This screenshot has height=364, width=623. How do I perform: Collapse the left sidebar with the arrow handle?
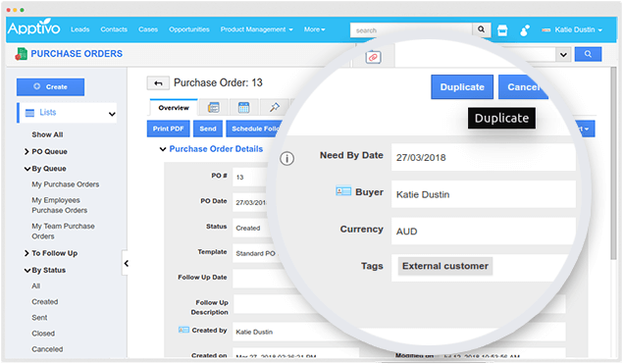click(126, 263)
